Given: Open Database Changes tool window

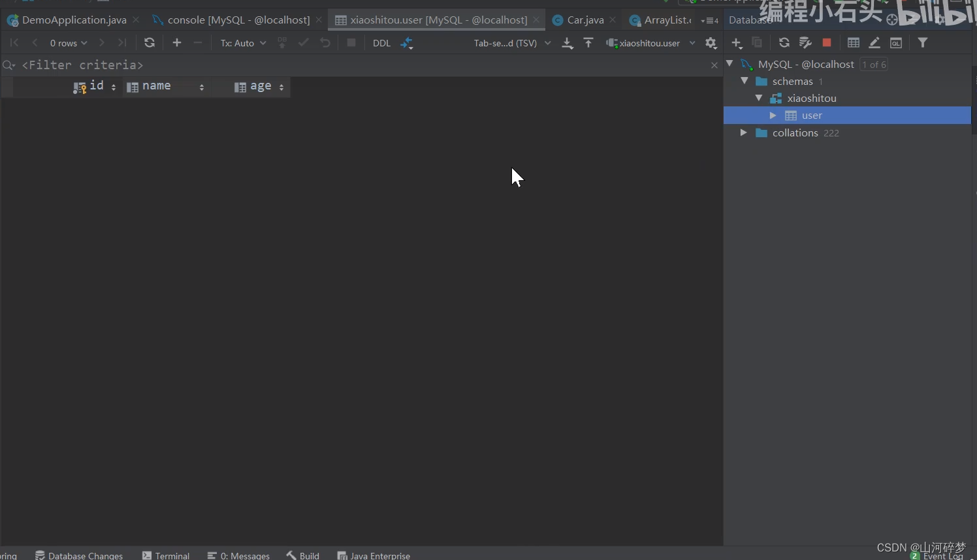Looking at the screenshot, I should click(x=78, y=555).
